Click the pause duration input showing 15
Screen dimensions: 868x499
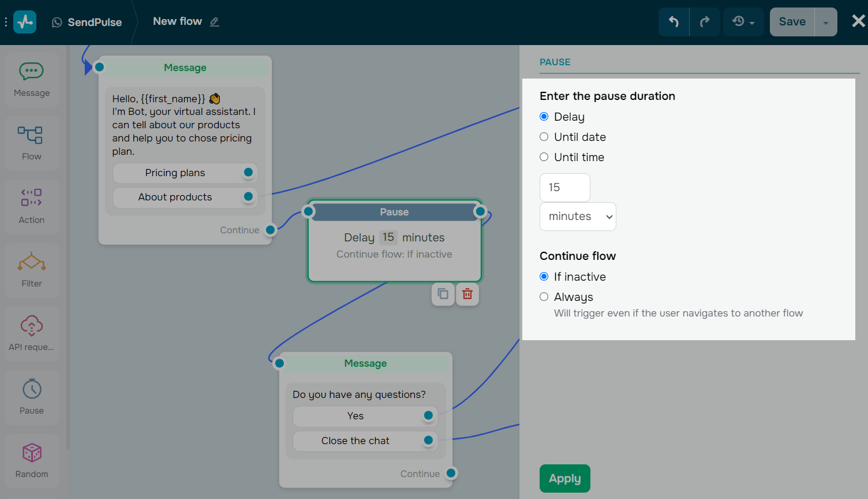pos(564,187)
